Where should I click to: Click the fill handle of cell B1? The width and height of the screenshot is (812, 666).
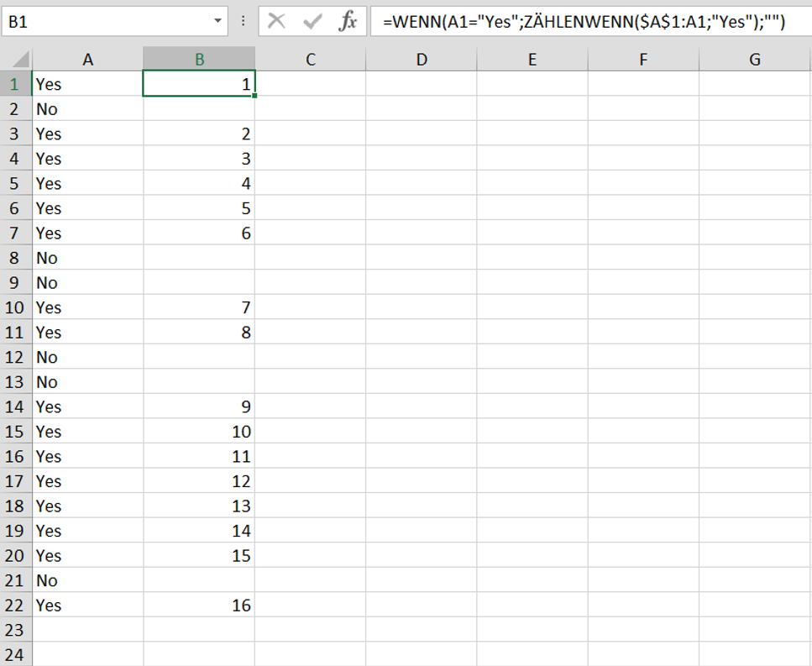[x=254, y=96]
